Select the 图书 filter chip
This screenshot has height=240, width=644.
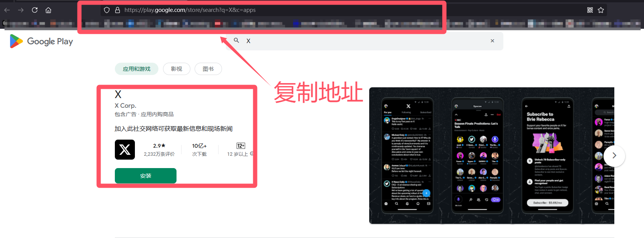pyautogui.click(x=208, y=69)
